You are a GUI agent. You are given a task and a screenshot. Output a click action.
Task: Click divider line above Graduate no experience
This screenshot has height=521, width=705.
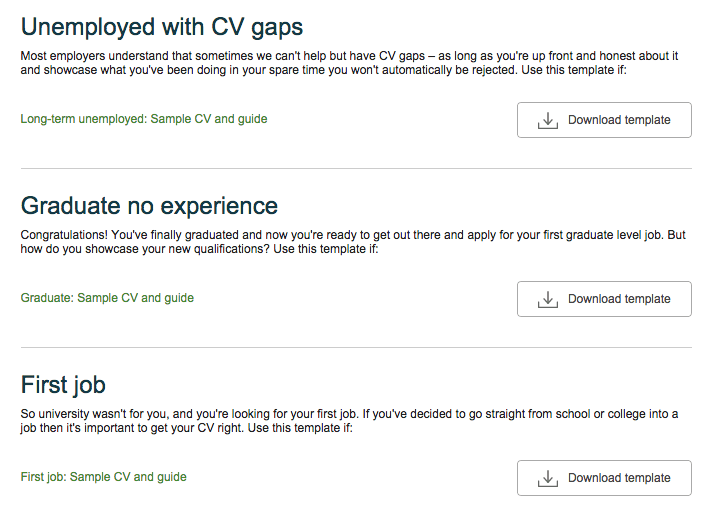click(356, 169)
